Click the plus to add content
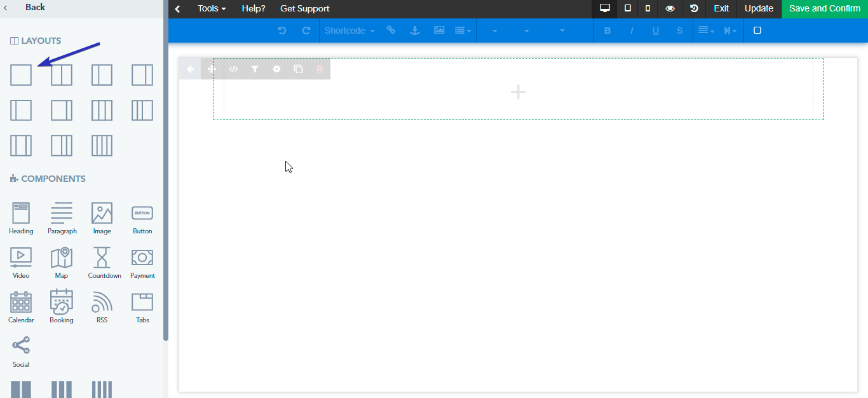 [x=519, y=92]
